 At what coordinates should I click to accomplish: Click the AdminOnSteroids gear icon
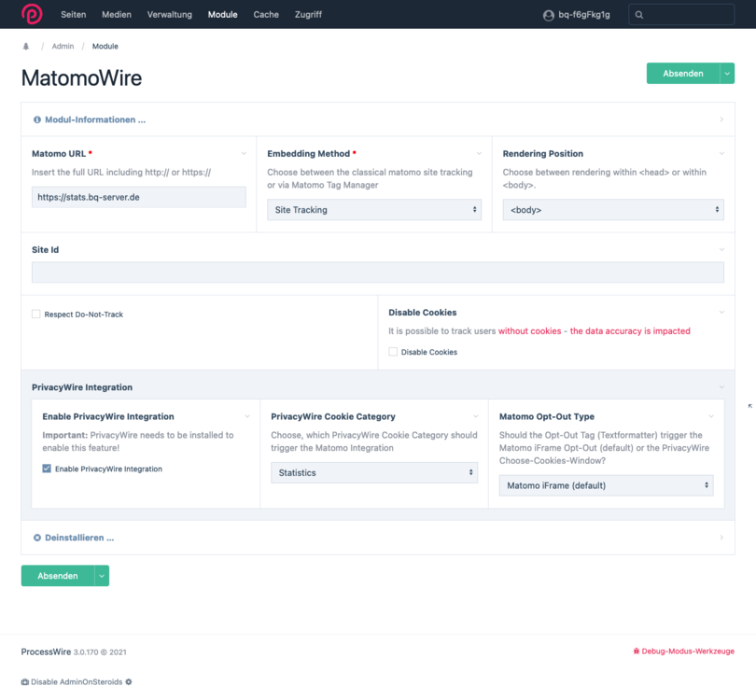(x=129, y=682)
